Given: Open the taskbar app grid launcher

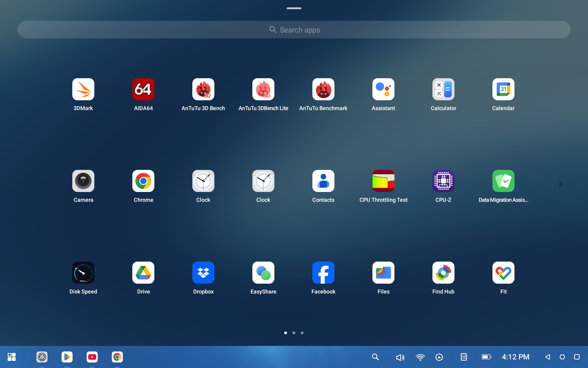Looking at the screenshot, I should [x=12, y=357].
